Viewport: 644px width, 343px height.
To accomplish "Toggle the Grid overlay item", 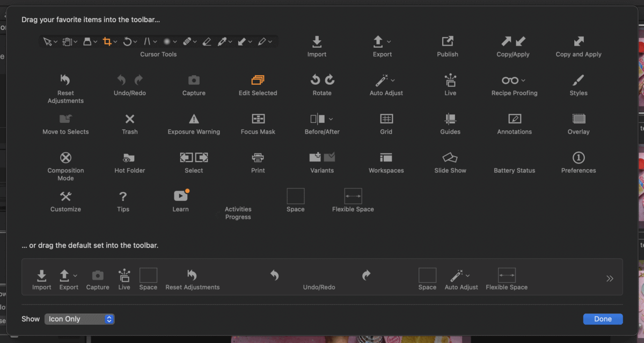I will (386, 119).
